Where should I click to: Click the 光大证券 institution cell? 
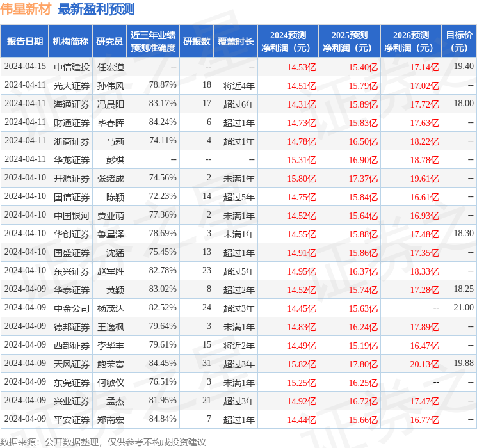tap(72, 86)
